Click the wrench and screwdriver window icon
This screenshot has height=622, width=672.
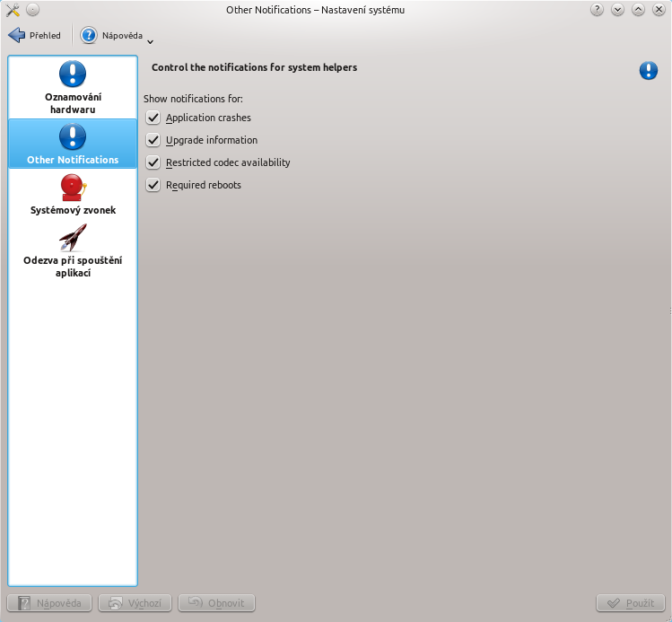pos(13,10)
